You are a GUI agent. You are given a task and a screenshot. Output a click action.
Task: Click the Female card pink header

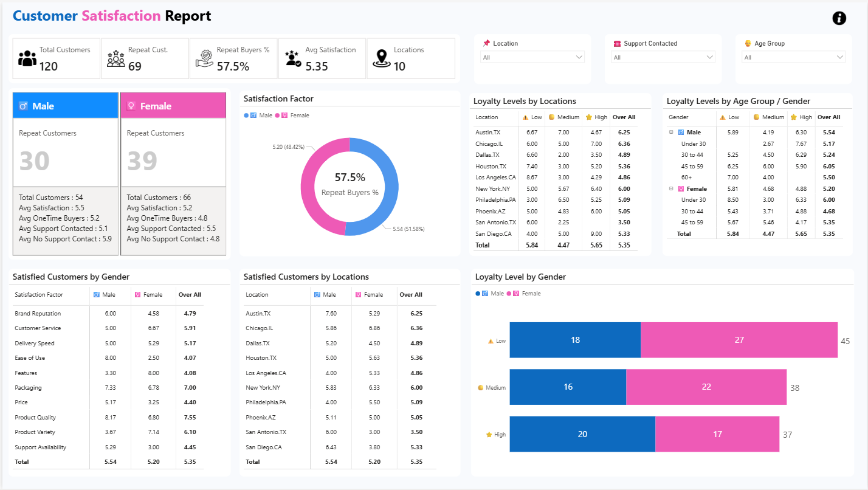[x=173, y=105]
